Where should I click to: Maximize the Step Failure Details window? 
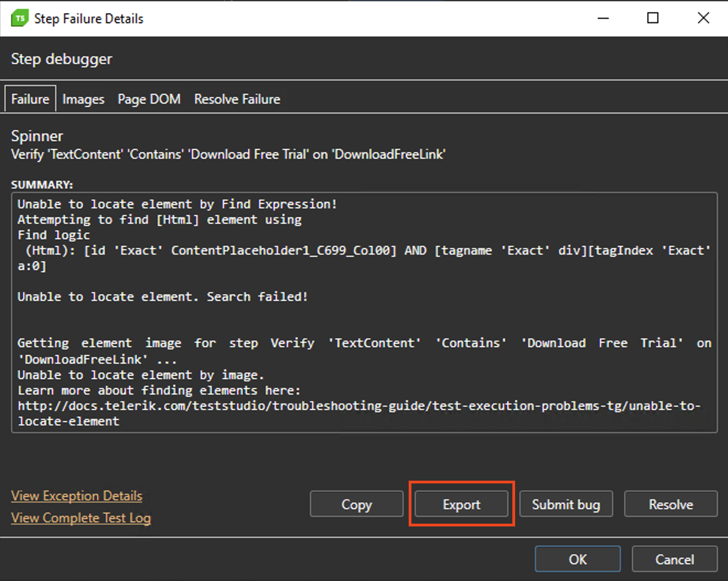point(652,18)
